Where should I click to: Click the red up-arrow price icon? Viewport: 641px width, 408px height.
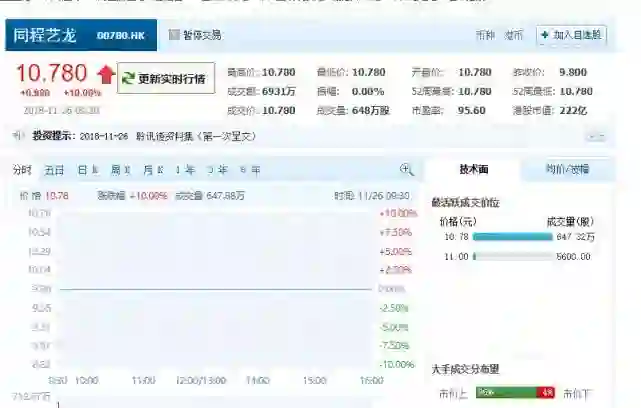pyautogui.click(x=106, y=75)
